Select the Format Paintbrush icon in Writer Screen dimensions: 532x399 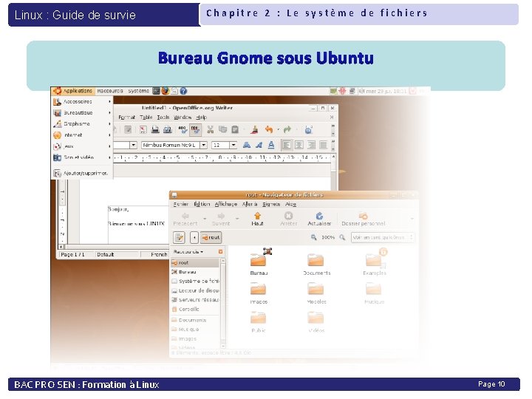tap(254, 129)
